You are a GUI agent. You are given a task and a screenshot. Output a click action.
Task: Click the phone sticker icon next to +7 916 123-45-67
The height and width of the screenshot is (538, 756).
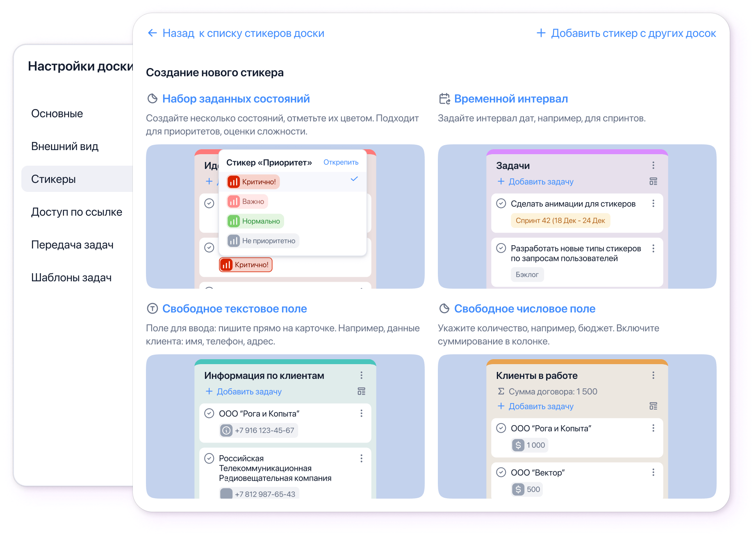pos(226,430)
